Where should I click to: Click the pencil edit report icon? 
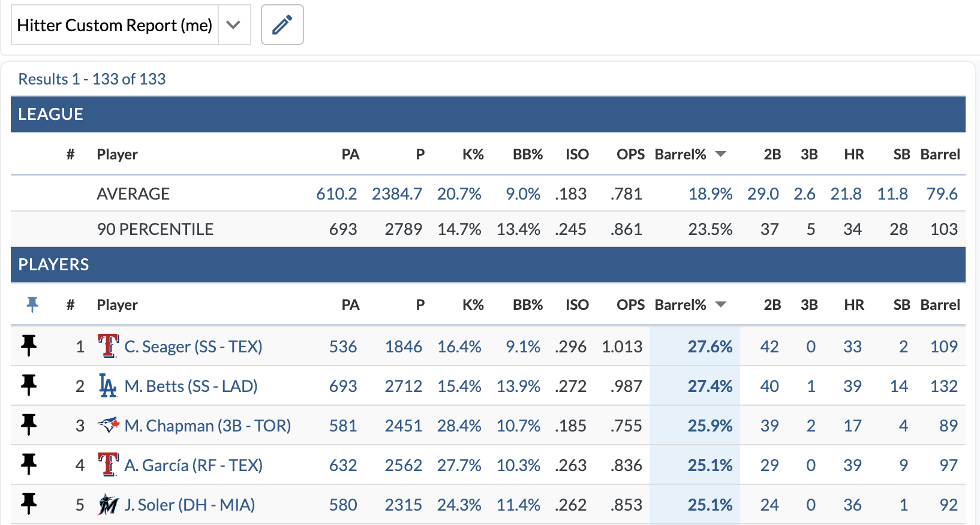point(282,25)
